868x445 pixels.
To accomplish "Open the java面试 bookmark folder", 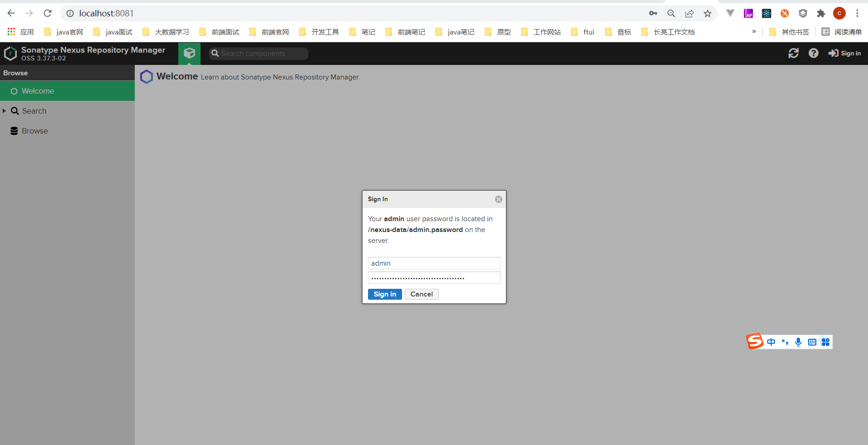I will [113, 32].
